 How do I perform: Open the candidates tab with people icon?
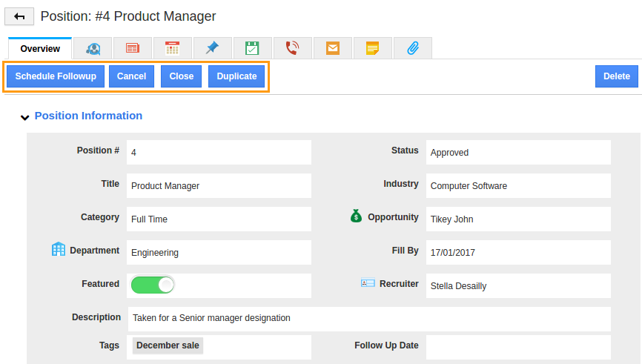pyautogui.click(x=93, y=49)
